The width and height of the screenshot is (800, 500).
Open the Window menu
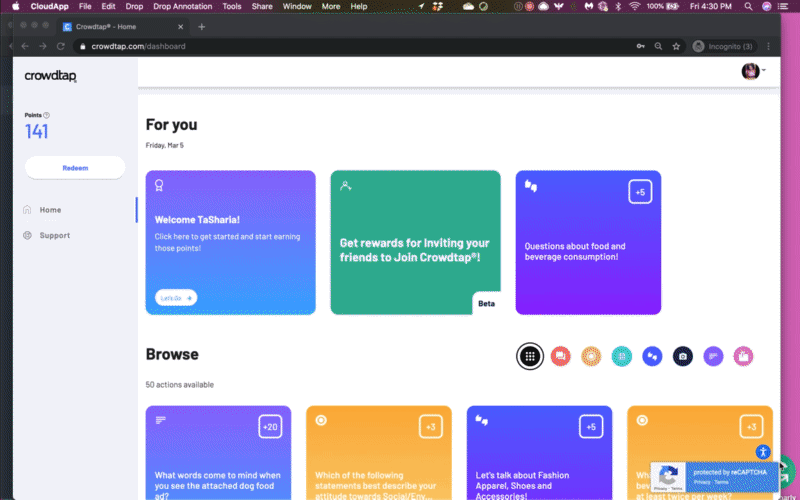297,6
